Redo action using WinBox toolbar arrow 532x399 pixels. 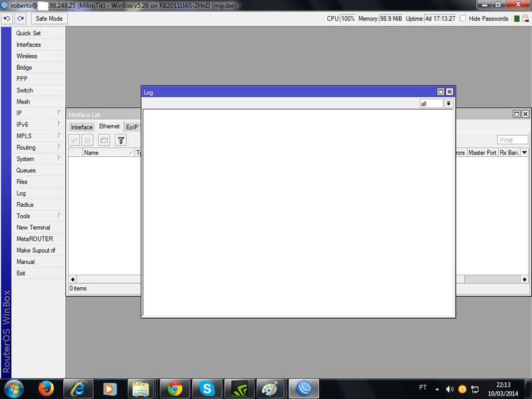pos(21,19)
